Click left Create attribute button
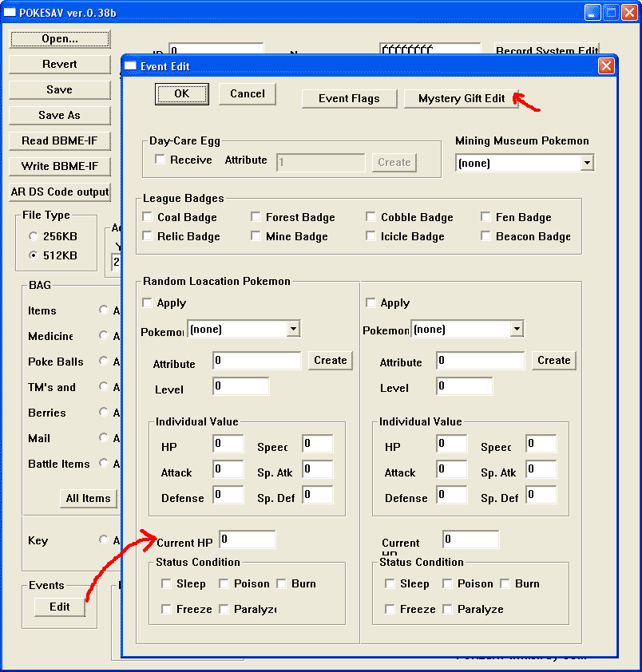Image resolution: width=642 pixels, height=672 pixels. click(x=331, y=361)
